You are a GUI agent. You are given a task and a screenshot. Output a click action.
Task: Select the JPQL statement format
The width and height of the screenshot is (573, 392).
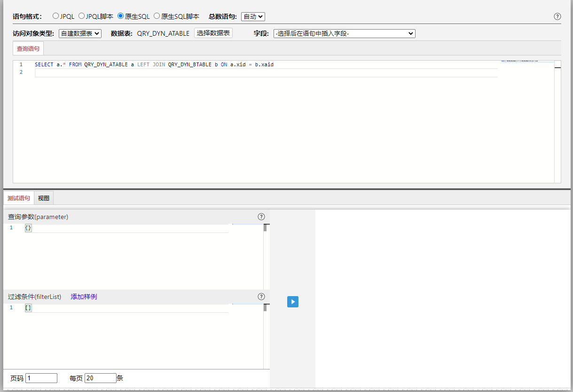click(56, 16)
